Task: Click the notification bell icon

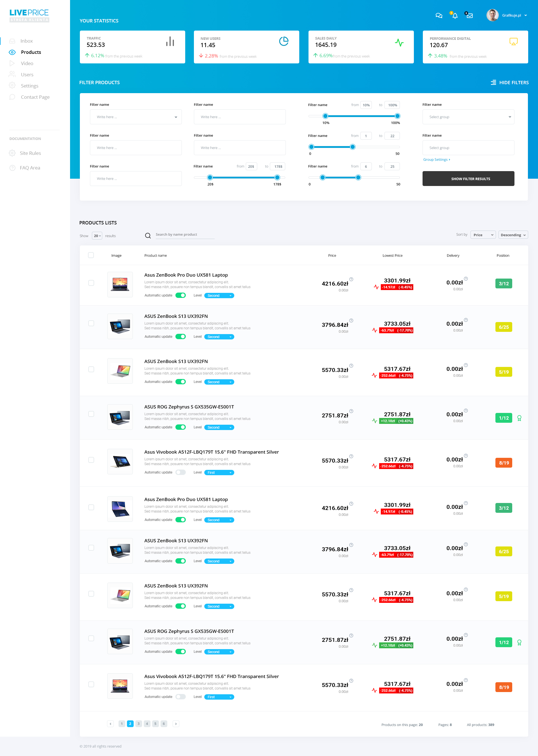Action: (455, 16)
